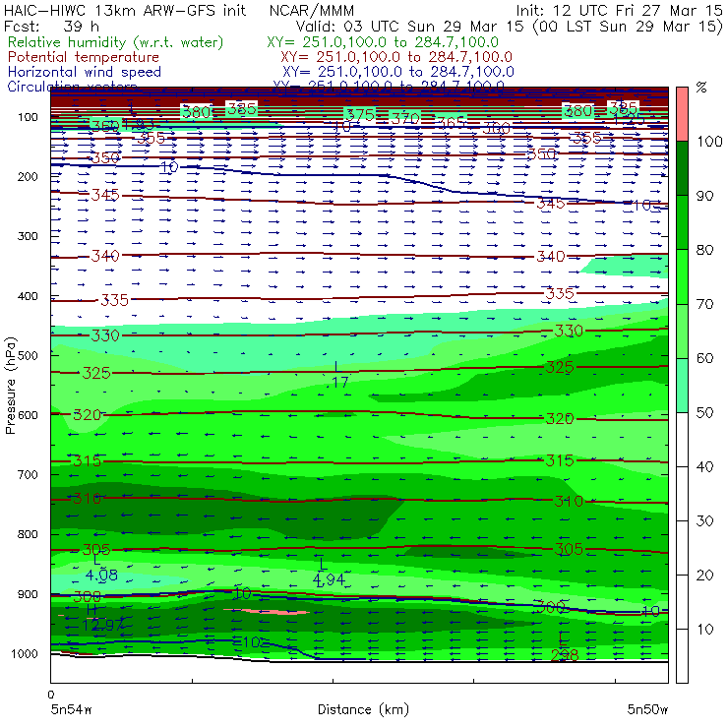Click the 300 hPa pressure axis label

(28, 236)
